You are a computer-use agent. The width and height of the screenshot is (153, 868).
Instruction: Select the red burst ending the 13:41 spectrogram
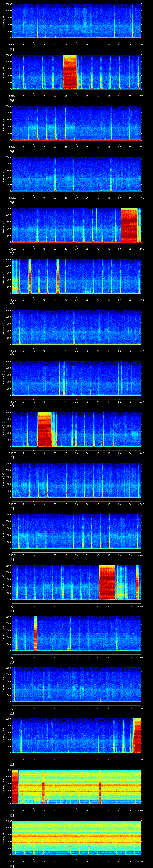(x=129, y=225)
